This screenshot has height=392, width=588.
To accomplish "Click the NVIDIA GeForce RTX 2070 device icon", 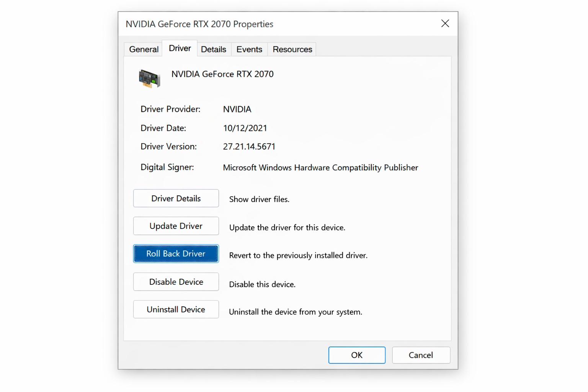I will click(x=149, y=79).
